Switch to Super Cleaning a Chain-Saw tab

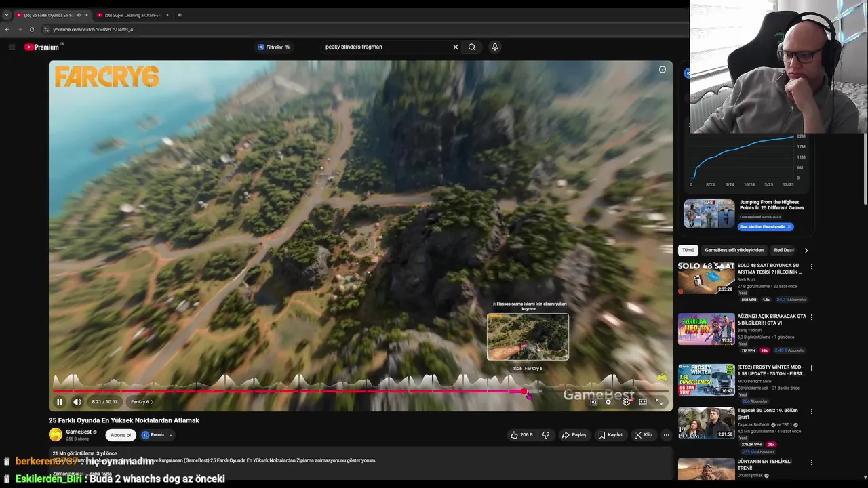coord(132,15)
